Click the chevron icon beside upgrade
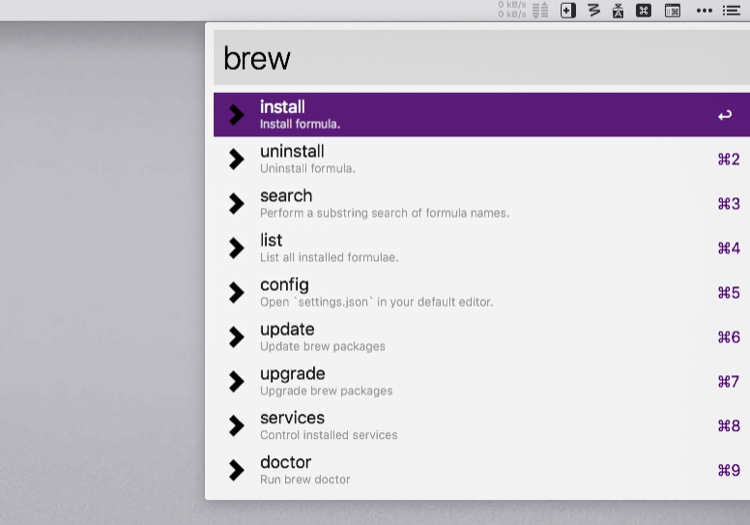 click(236, 382)
